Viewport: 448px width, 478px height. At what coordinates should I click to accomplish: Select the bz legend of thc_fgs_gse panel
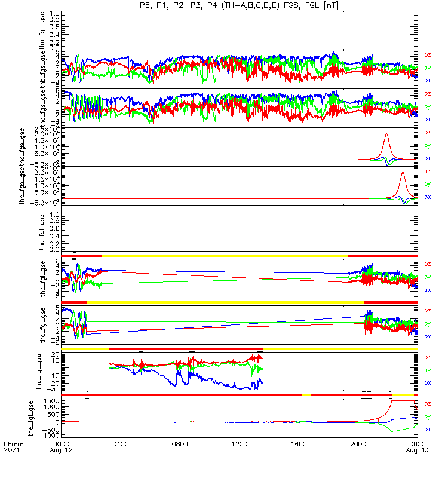428,94
